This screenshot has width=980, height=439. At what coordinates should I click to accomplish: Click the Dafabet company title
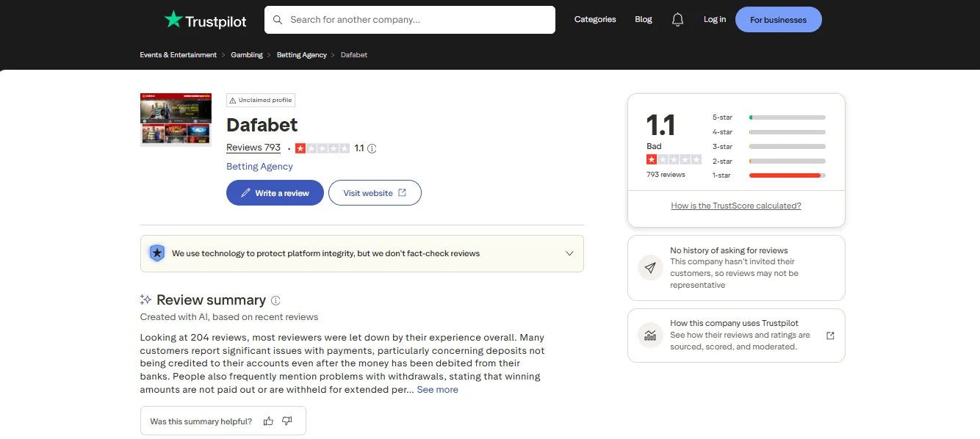(262, 125)
